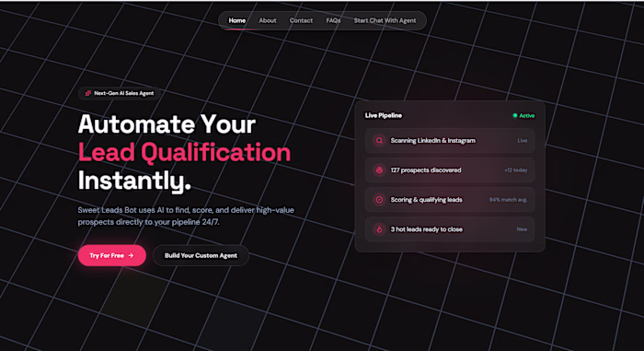Select the Scanning LinkedIn & Instagram row

pos(450,140)
